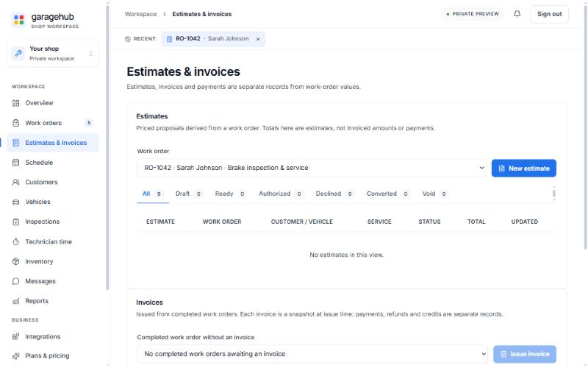Click the RO-1042 chip clipboard icon
The height and width of the screenshot is (368, 588).
pos(169,39)
